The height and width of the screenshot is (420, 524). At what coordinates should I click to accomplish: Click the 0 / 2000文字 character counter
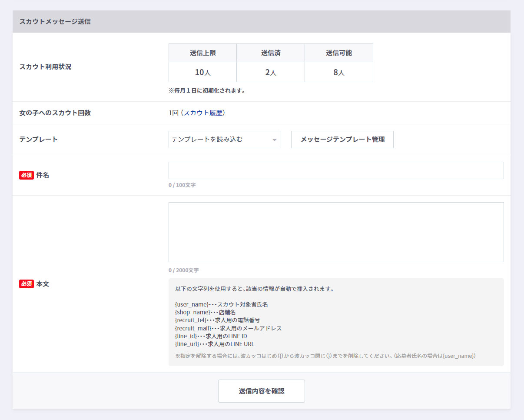pyautogui.click(x=183, y=270)
